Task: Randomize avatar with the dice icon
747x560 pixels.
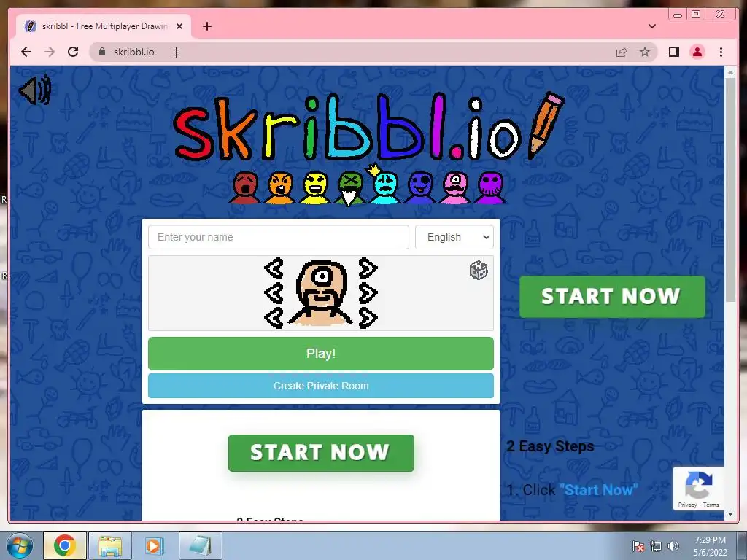Action: (479, 271)
